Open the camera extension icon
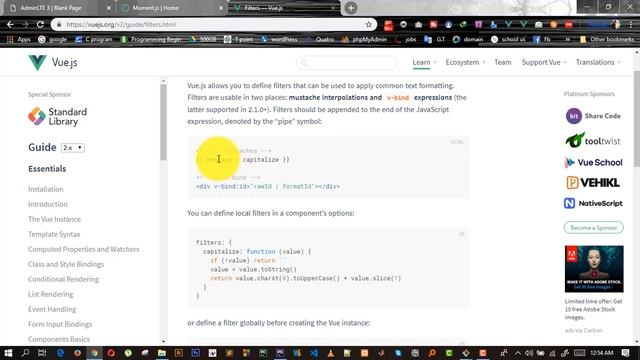This screenshot has height=360, width=640. coord(418,24)
